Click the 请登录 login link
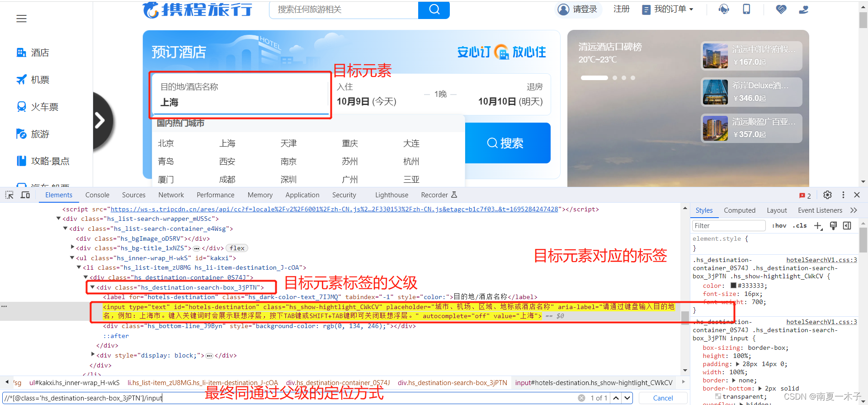This screenshot has width=868, height=405. click(x=585, y=9)
